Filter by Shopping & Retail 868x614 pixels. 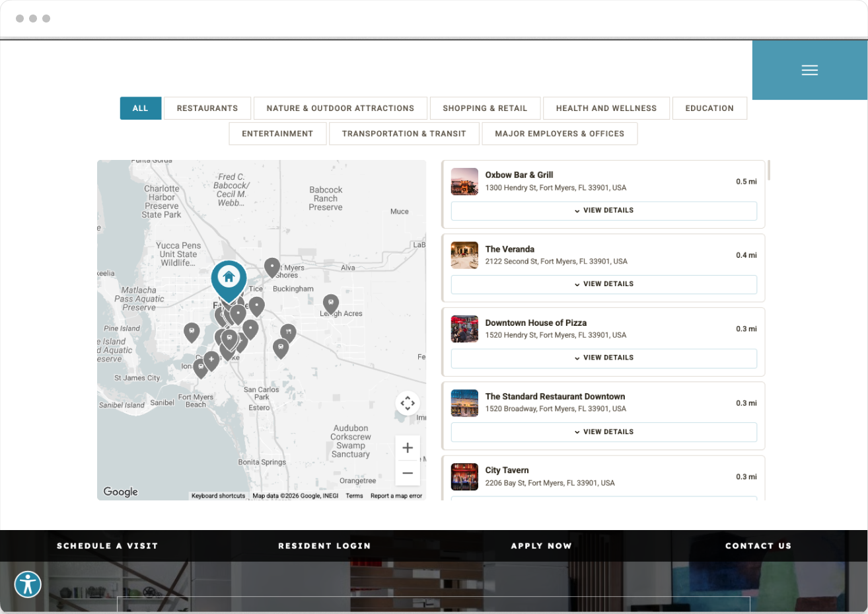485,108
